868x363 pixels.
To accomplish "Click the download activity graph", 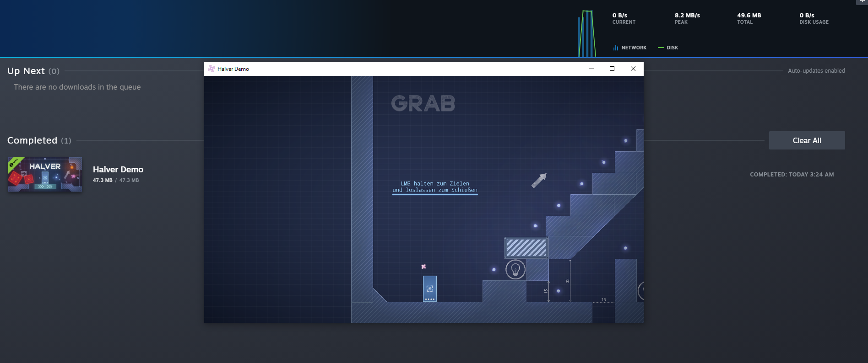I will tap(586, 34).
